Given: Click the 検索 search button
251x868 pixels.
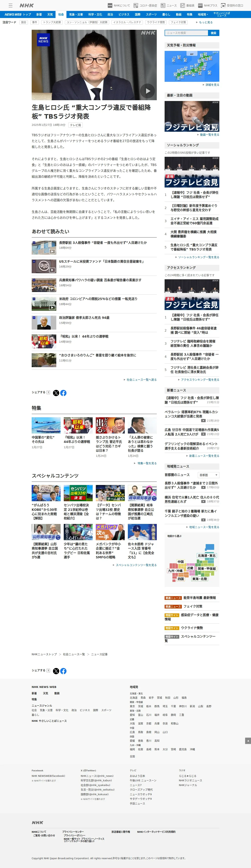Looking at the screenshot, I should pos(214,33).
